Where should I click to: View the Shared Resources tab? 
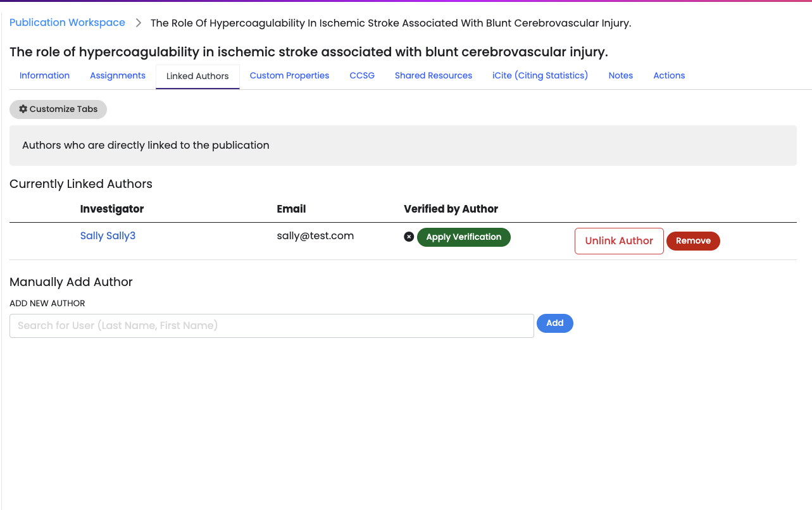[x=434, y=75]
